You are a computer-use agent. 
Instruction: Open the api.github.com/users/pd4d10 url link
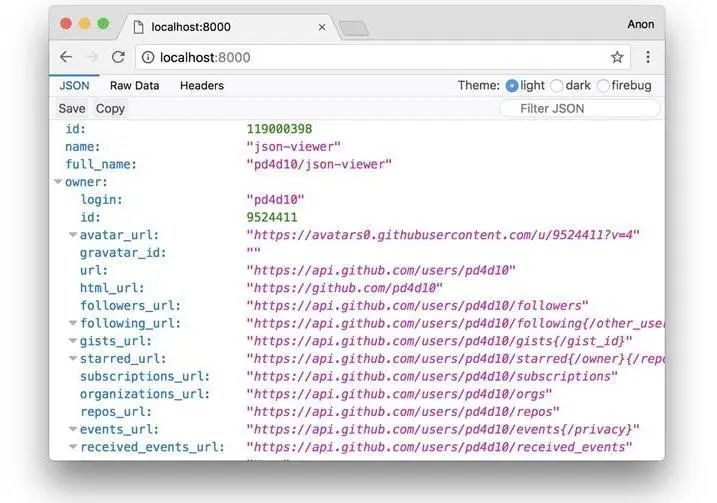381,270
